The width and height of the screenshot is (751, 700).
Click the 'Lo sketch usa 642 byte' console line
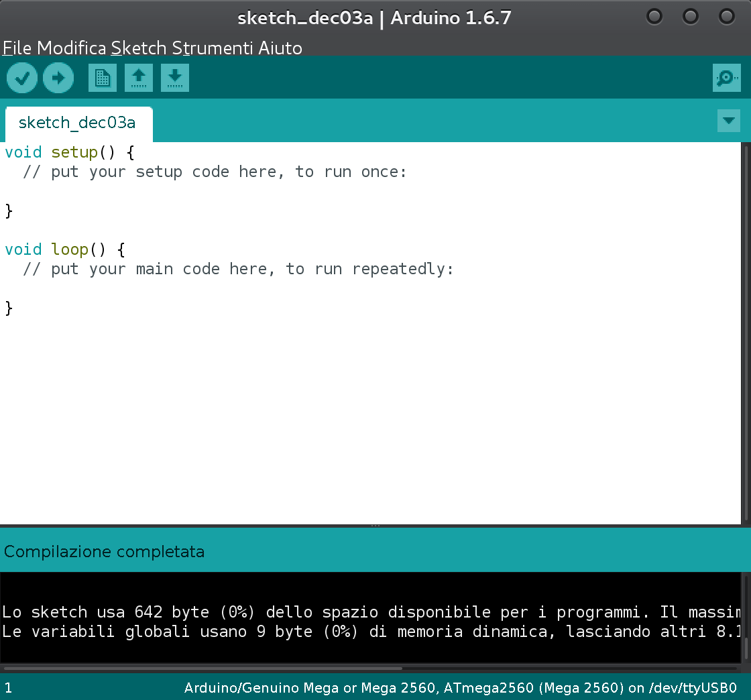coord(371,612)
